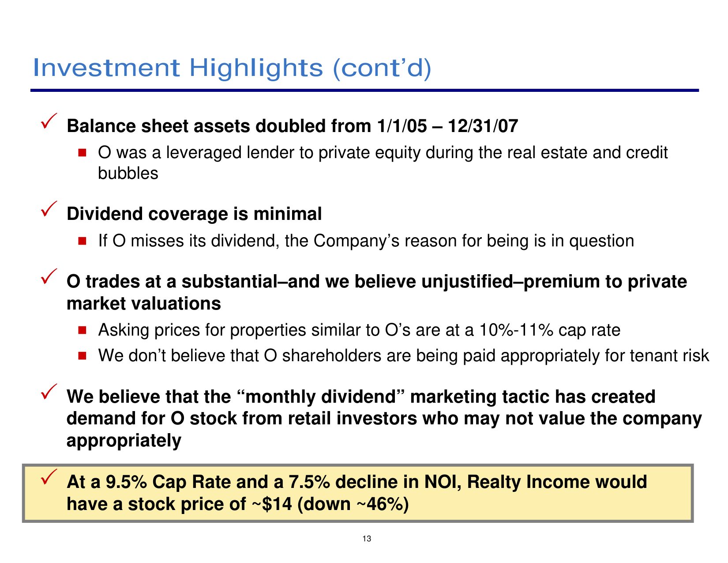This screenshot has width=728, height=563.
Task: Select the "Investment Highlights (cont'd)" slide title
Action: 232,68
